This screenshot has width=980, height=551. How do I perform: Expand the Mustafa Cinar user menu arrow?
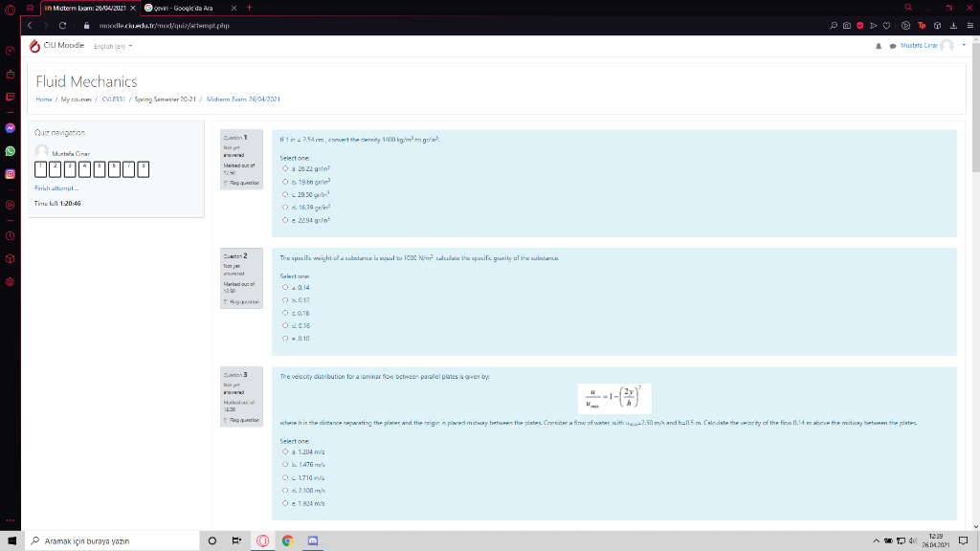pyautogui.click(x=964, y=45)
